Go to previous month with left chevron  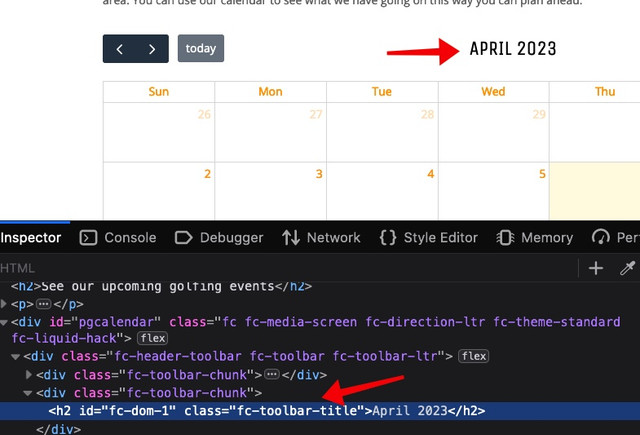click(x=120, y=49)
